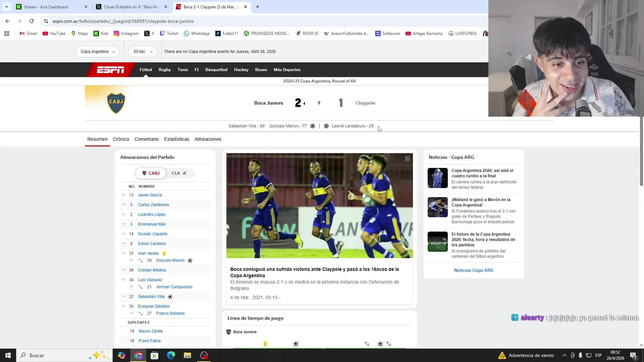Click the Claypole team name

pos(365,103)
